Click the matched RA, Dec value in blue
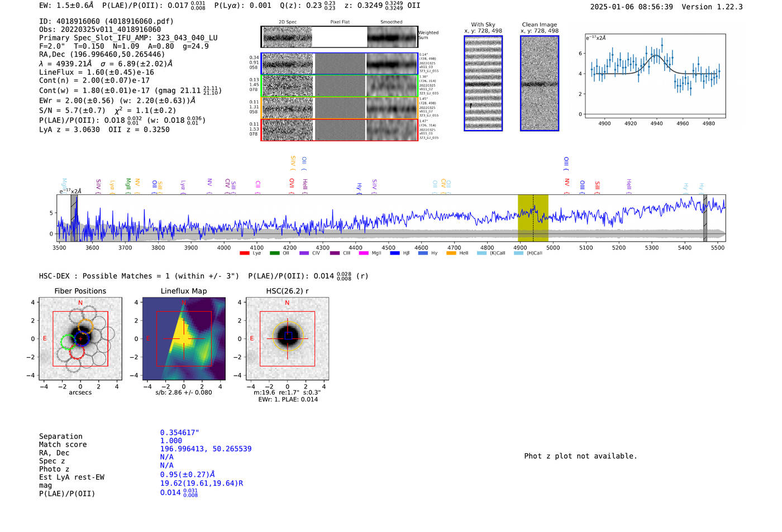Screen dimensions: 782x532 pyautogui.click(x=206, y=449)
